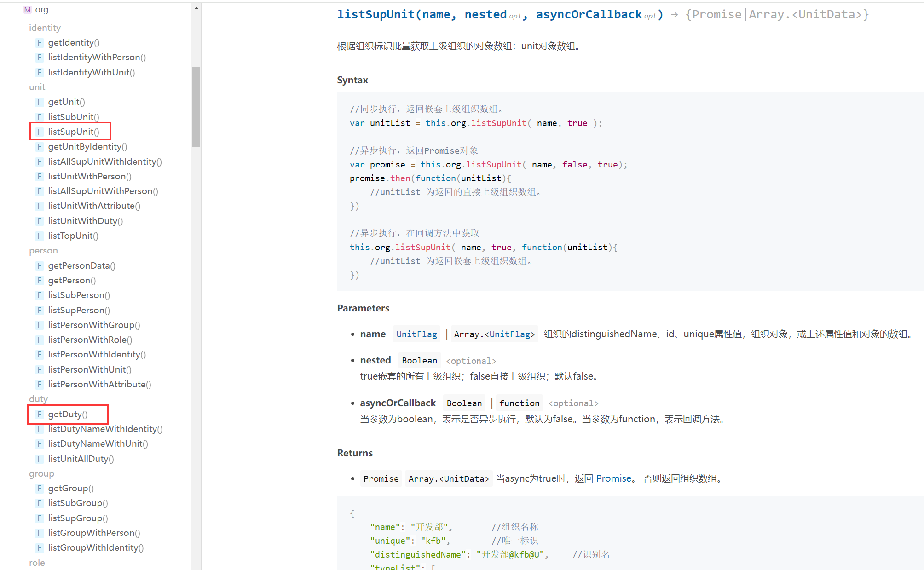Click the F icon beside listTopUnit()
This screenshot has width=924, height=570.
40,236
